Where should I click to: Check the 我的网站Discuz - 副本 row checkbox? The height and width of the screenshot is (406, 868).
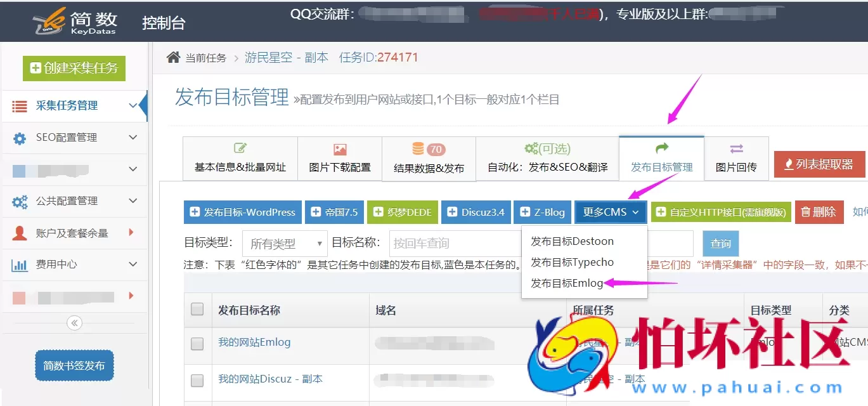pos(197,380)
